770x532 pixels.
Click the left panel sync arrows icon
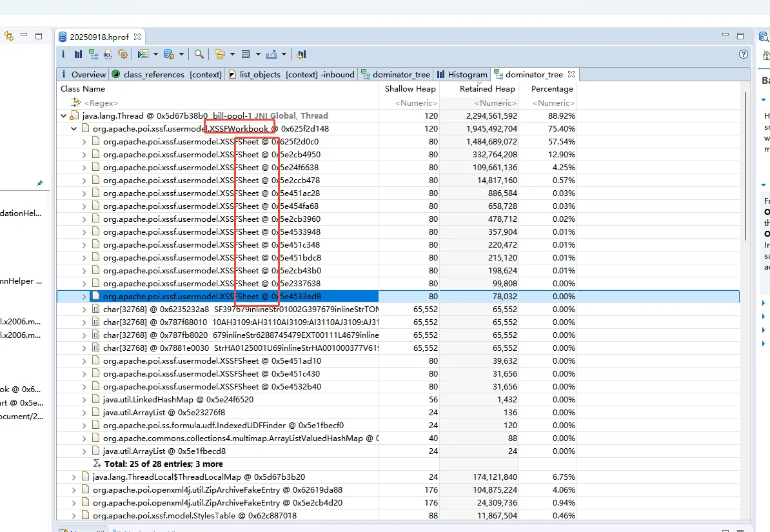[x=9, y=36]
